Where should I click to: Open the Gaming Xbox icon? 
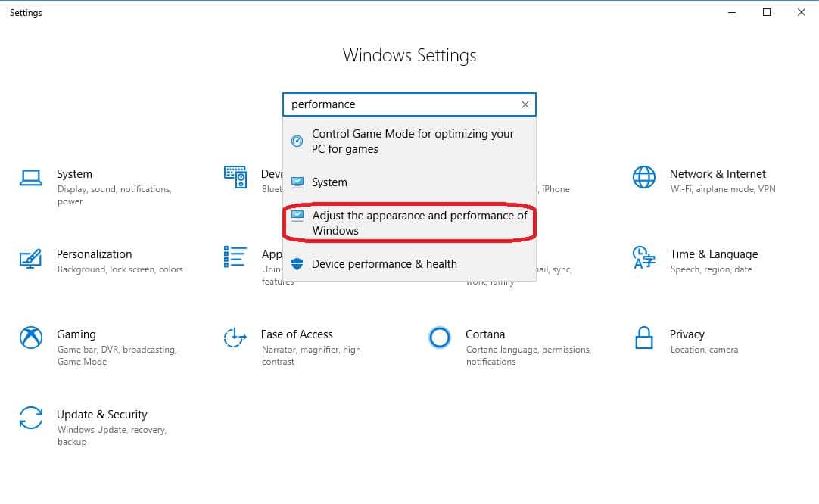[31, 338]
